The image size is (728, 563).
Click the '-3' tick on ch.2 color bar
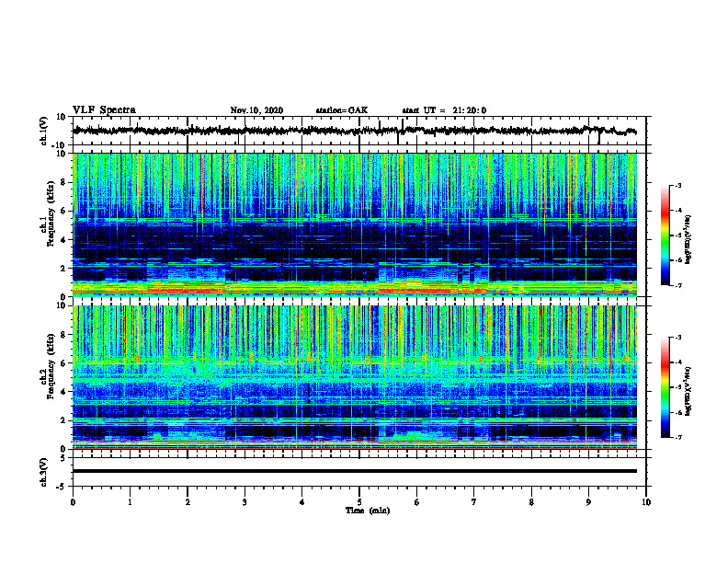677,338
